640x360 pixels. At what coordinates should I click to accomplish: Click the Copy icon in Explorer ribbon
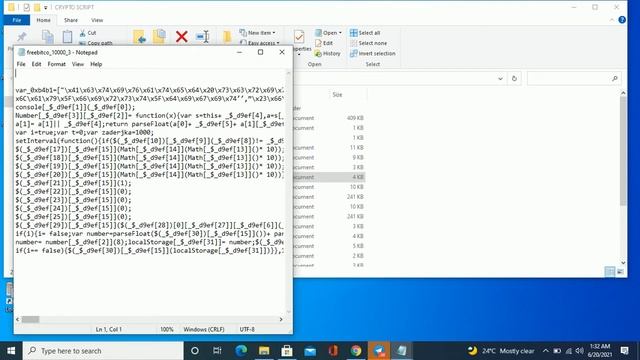pos(48,37)
